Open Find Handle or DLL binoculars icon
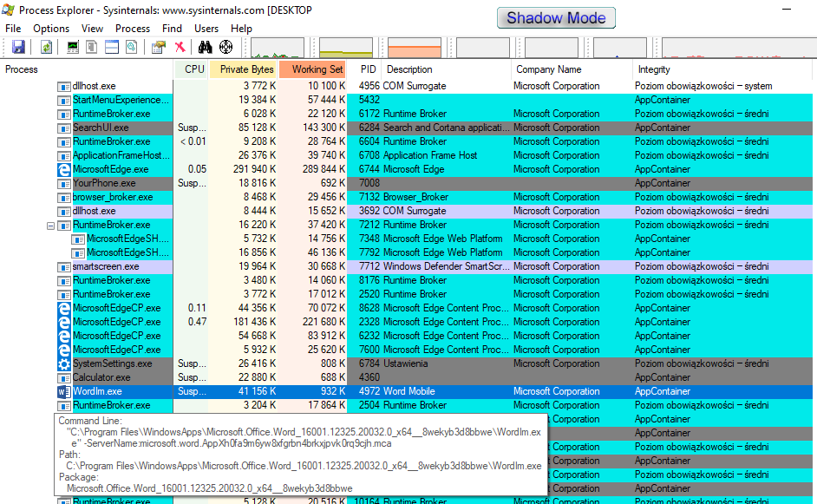Viewport: 817px width, 504px height. click(206, 47)
